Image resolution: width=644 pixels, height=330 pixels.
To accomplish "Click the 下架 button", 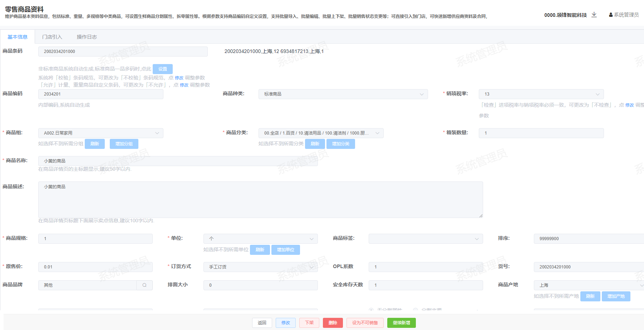I will [x=309, y=323].
